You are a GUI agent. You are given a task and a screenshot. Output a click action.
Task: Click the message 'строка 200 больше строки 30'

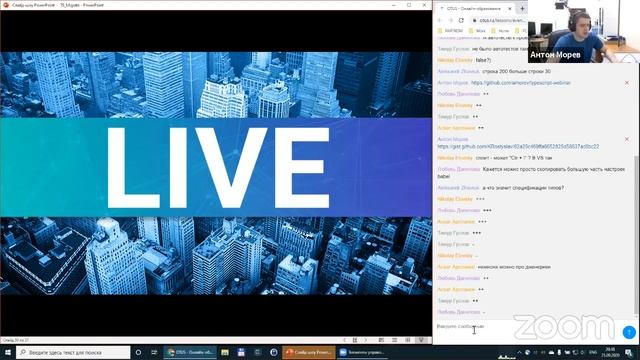pyautogui.click(x=516, y=71)
